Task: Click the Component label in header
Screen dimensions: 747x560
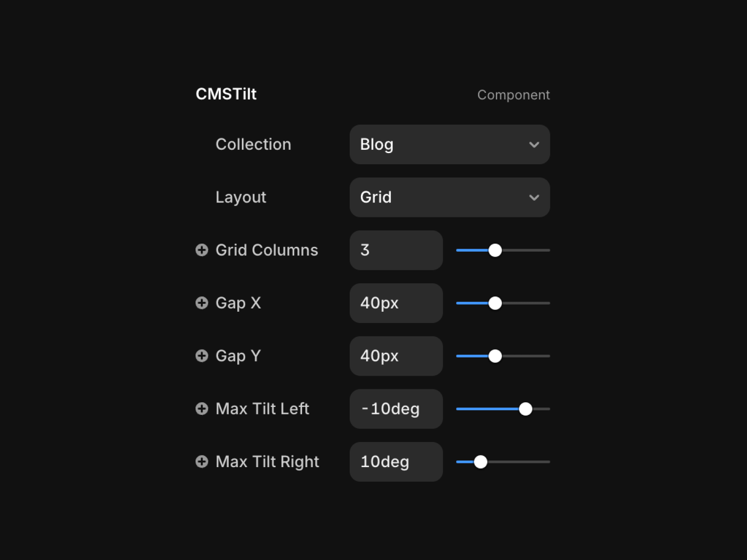Action: tap(513, 95)
